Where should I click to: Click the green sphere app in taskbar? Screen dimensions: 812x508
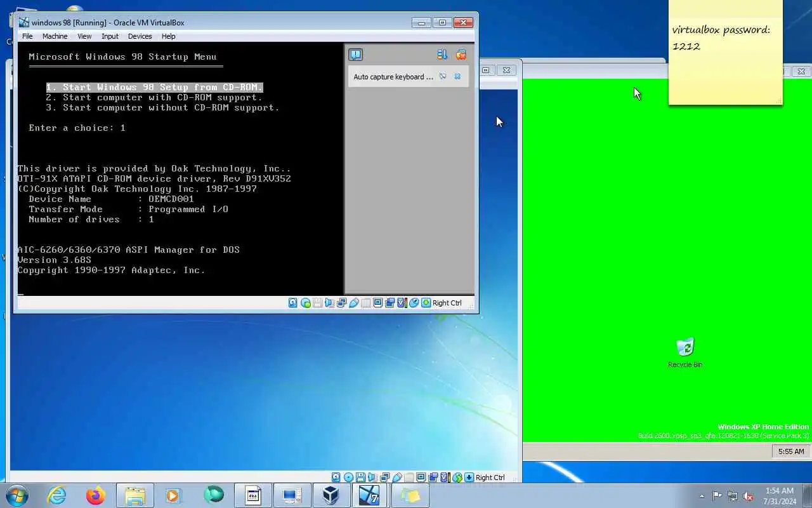pyautogui.click(x=214, y=495)
